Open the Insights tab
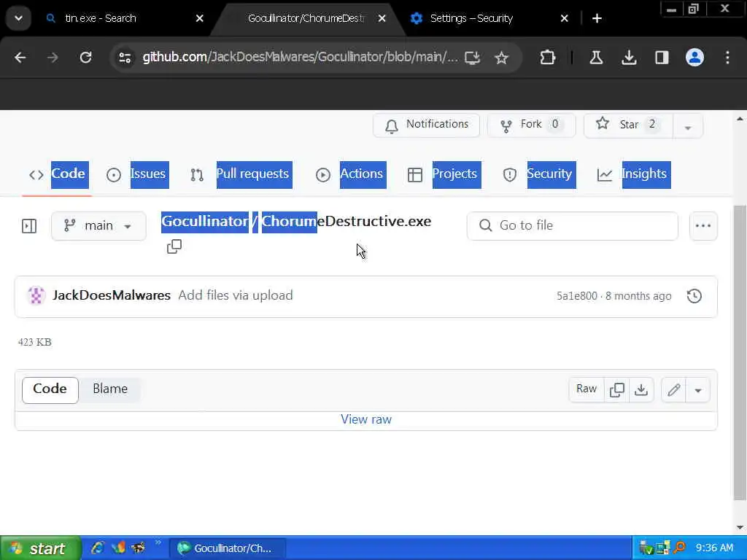Screen dimensions: 747x560 pyautogui.click(x=633, y=174)
